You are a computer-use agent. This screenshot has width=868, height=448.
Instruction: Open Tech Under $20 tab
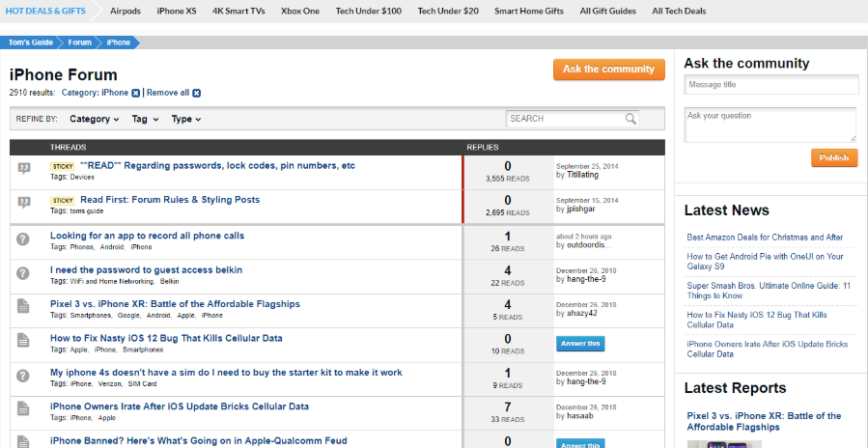pos(448,11)
